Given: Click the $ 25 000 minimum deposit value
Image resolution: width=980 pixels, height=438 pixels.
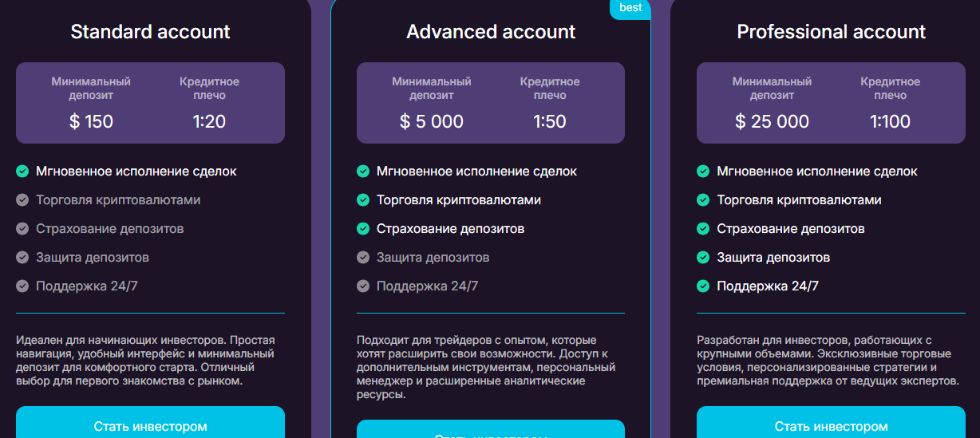Looking at the screenshot, I should click(x=772, y=122).
